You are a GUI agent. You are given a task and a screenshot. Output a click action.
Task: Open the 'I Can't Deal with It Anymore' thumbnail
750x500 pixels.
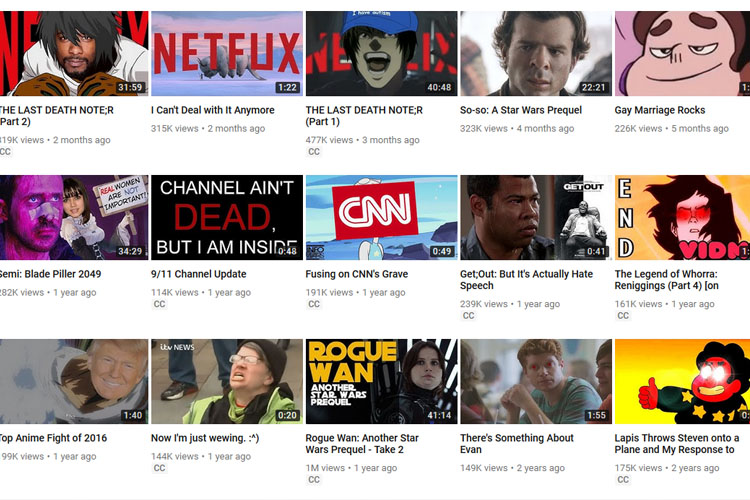[x=227, y=54]
